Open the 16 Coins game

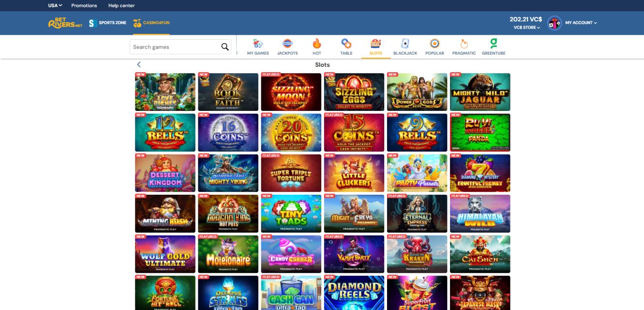(x=228, y=132)
